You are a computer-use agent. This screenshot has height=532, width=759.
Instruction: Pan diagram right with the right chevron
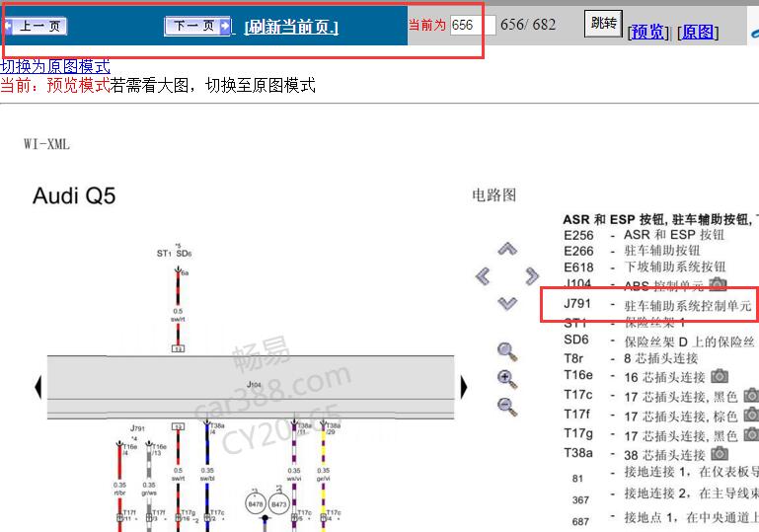pos(531,276)
